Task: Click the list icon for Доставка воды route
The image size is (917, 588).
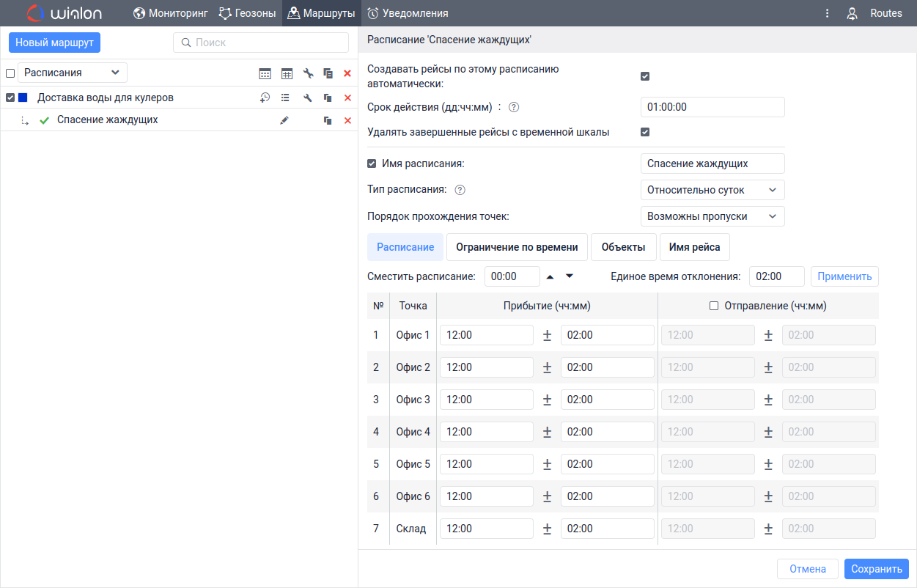Action: coord(285,98)
